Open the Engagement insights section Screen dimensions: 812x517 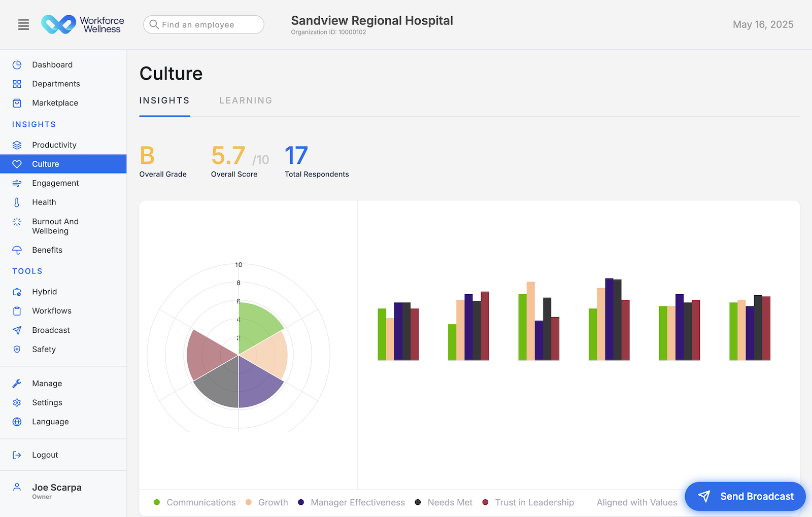56,183
